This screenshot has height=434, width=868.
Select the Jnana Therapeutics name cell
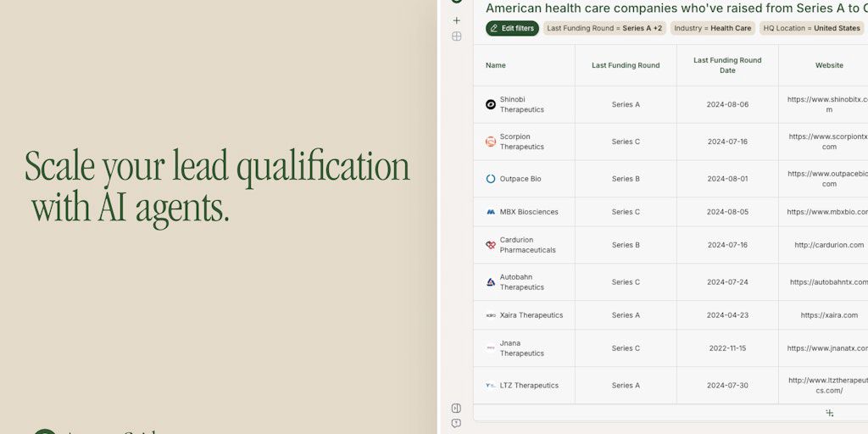(524, 348)
